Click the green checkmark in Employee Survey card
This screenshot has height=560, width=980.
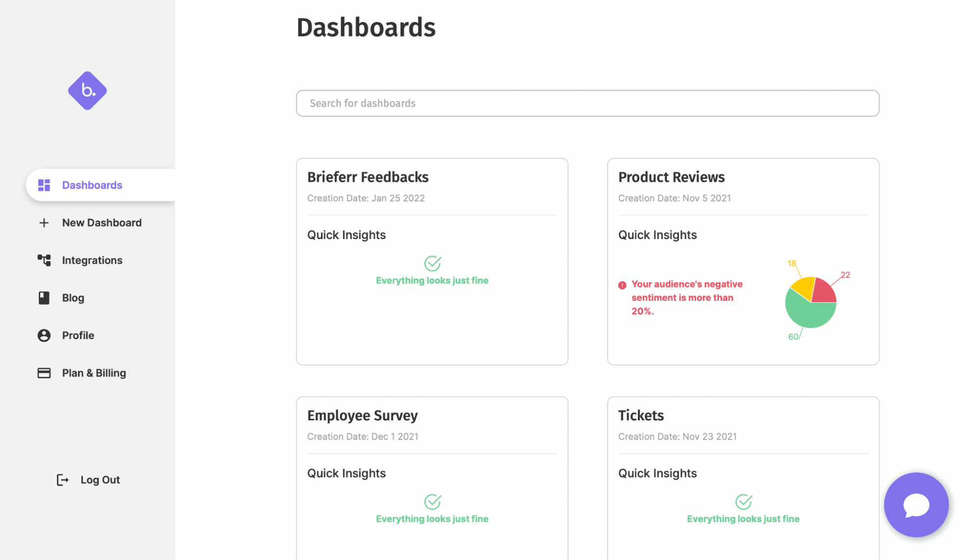click(x=432, y=502)
